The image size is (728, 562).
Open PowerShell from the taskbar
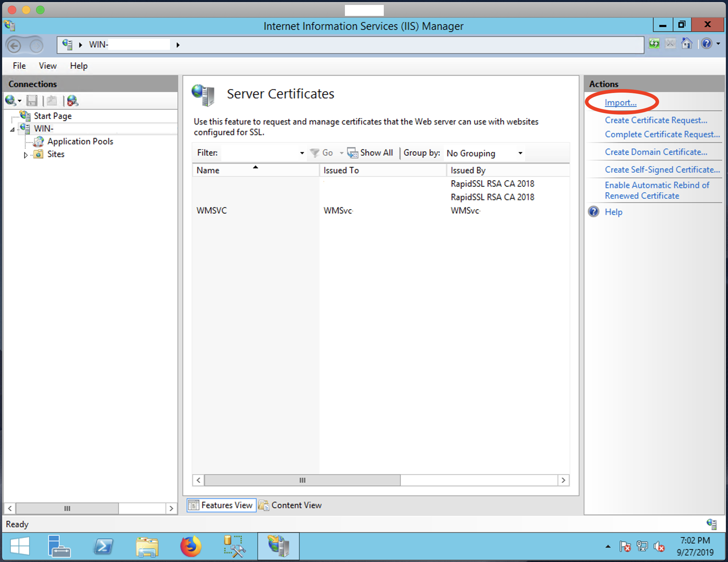[x=103, y=546]
